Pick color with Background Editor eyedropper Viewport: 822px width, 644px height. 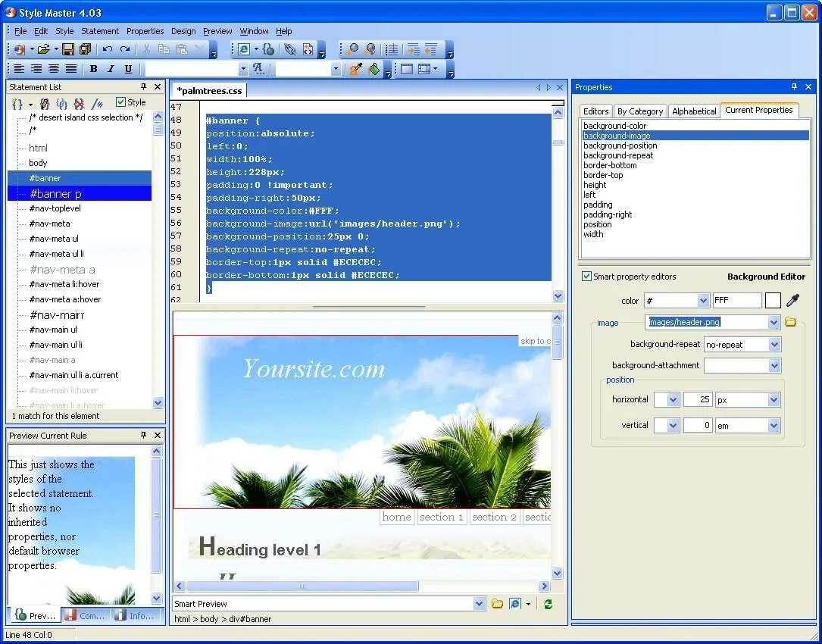[792, 301]
